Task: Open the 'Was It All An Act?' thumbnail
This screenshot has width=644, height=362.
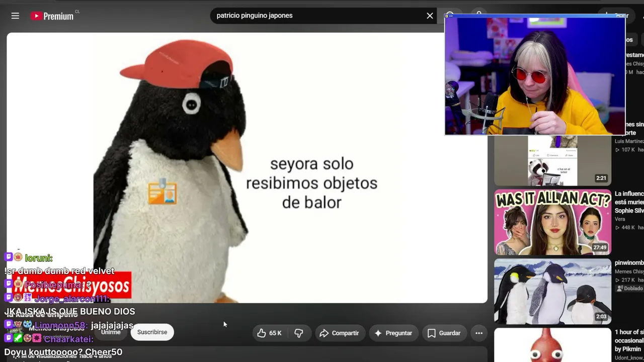Action: [x=552, y=222]
